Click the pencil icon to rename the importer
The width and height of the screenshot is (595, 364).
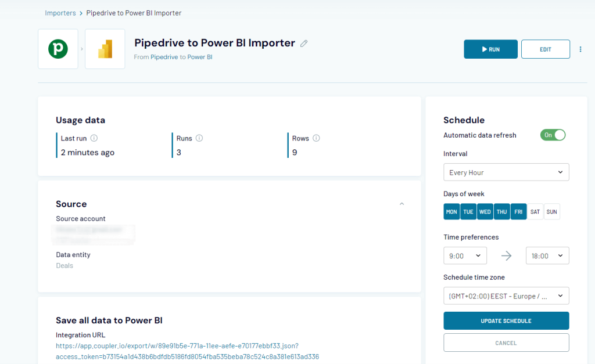304,43
